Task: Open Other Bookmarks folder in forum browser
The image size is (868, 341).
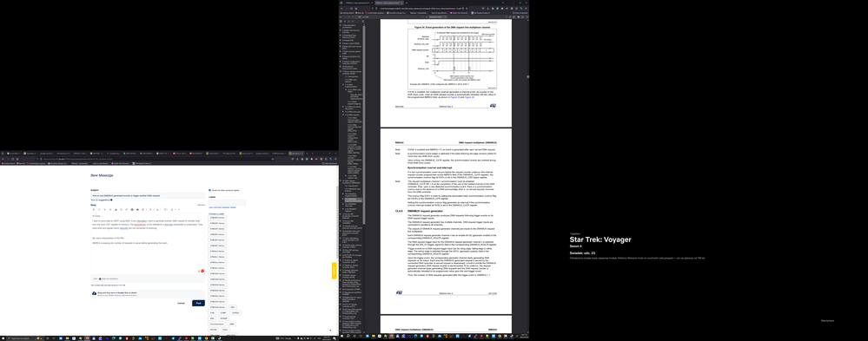Action: tap(330, 163)
